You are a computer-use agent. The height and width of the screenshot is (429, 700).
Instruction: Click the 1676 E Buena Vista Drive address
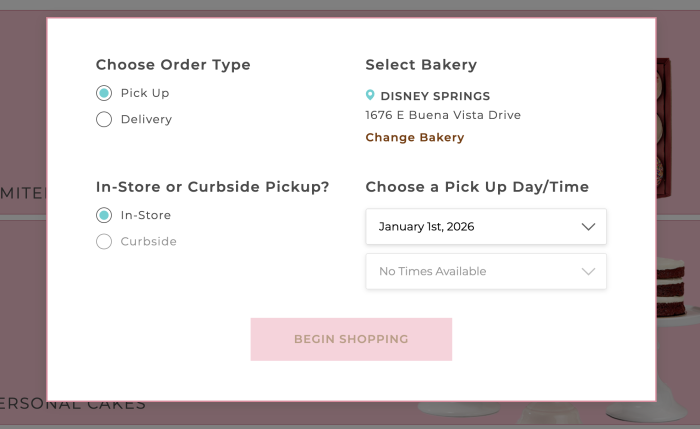(443, 115)
